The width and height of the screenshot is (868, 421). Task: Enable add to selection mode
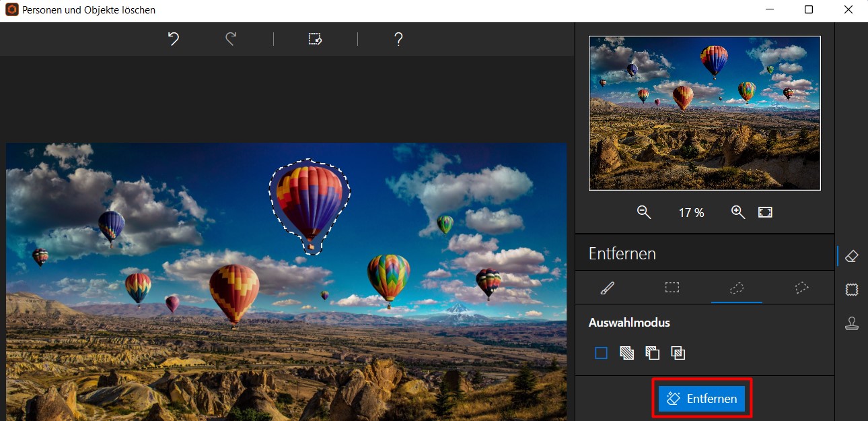click(626, 353)
